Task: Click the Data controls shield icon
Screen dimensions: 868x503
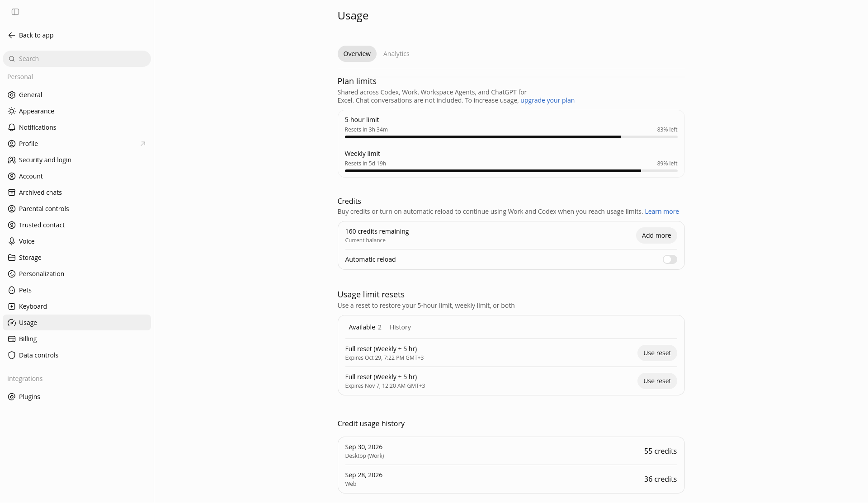Action: coord(12,355)
